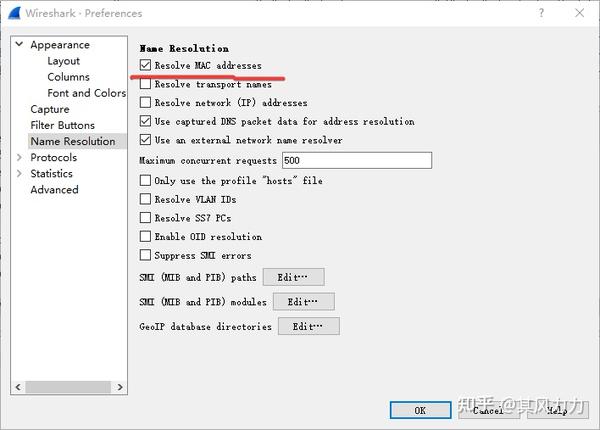Open Font and Colors preferences
Viewport: 600px width, 430px height.
click(x=86, y=93)
